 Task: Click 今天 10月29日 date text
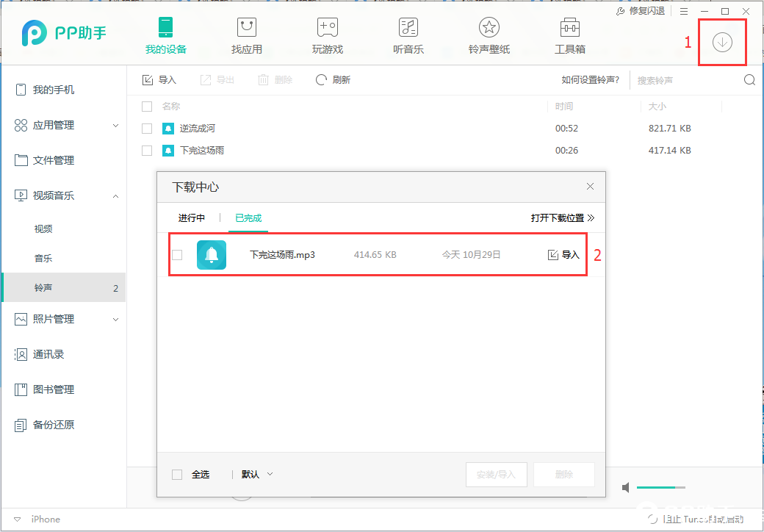471,255
